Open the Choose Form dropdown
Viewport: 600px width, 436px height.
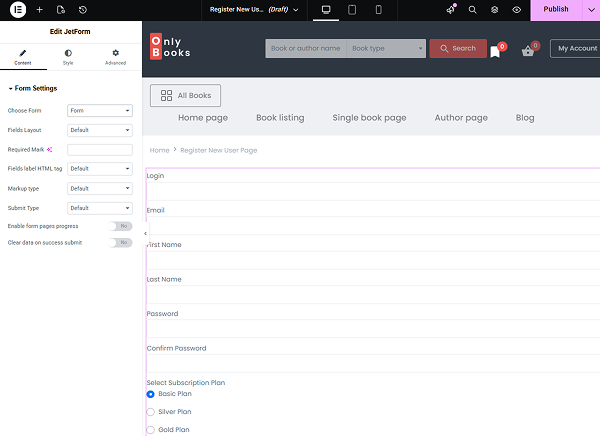(x=100, y=111)
